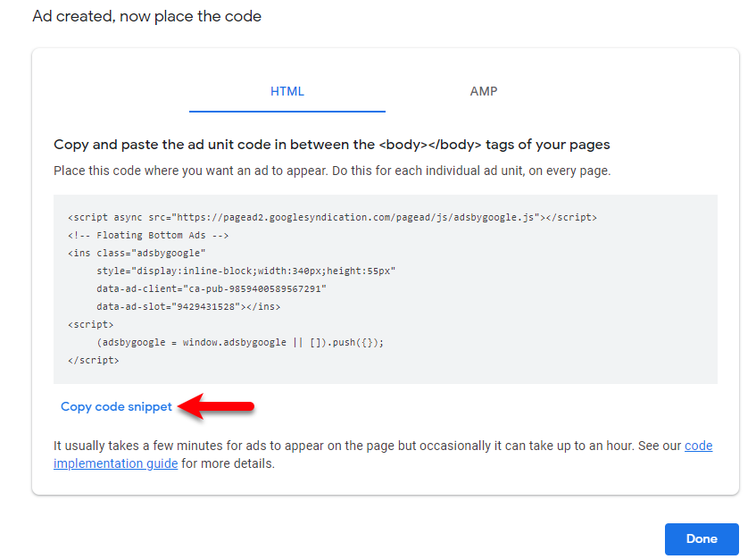Click the adsbygoogle.js script src line
The width and height of the screenshot is (756, 559).
(x=332, y=218)
